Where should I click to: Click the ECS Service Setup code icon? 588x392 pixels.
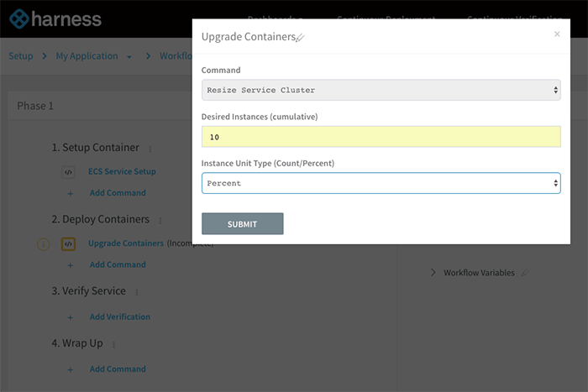click(x=68, y=172)
